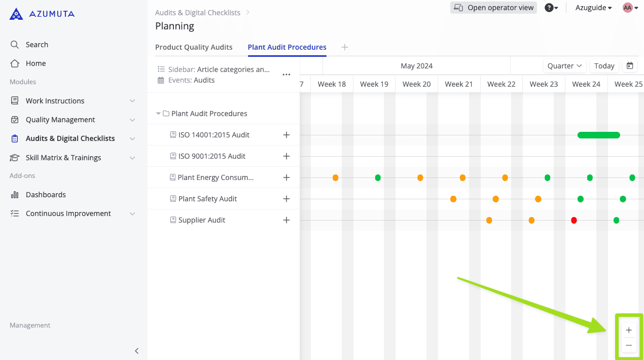Switch to Product Quality Audits tab
Viewport: 644px width, 360px height.
click(194, 47)
